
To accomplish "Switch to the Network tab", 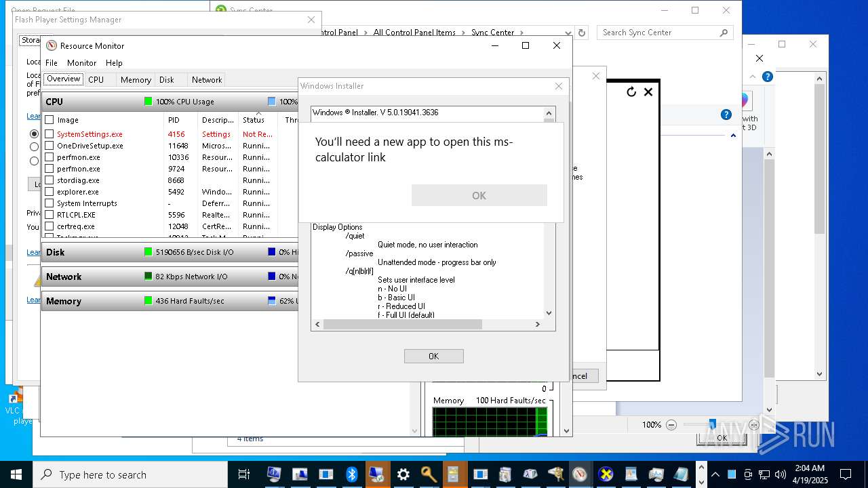I will [x=207, y=79].
